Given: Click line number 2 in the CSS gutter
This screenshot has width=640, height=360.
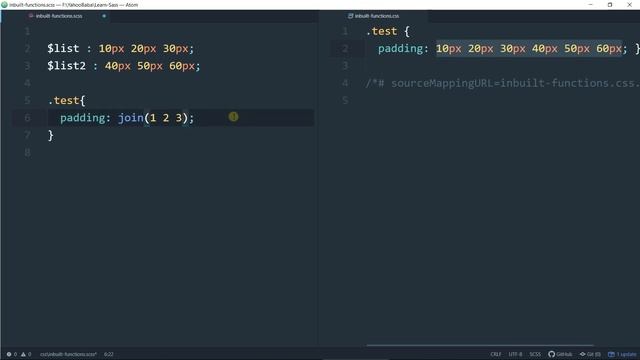Looking at the screenshot, I should click(345, 49).
